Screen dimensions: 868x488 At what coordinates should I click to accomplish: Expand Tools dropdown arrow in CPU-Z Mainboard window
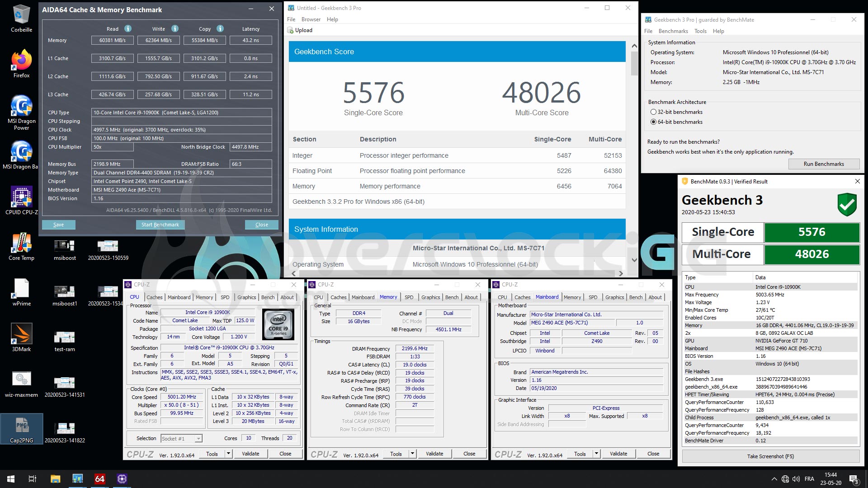[x=596, y=454]
